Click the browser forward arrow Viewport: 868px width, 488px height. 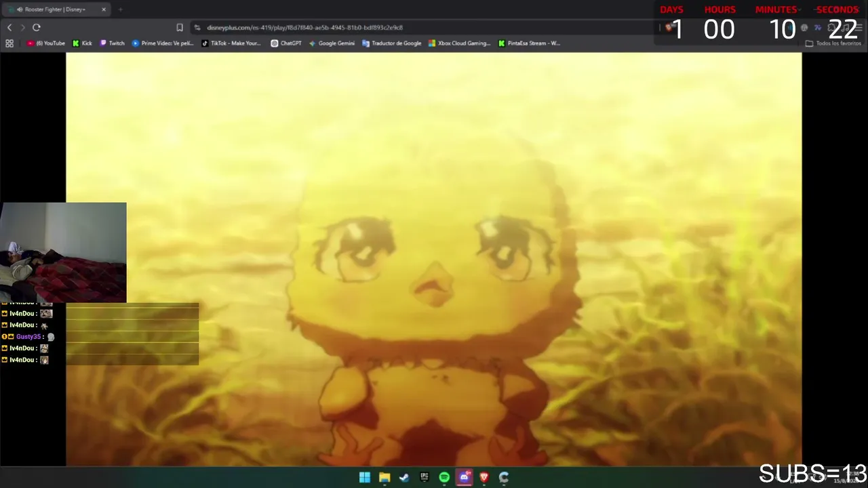click(x=22, y=27)
